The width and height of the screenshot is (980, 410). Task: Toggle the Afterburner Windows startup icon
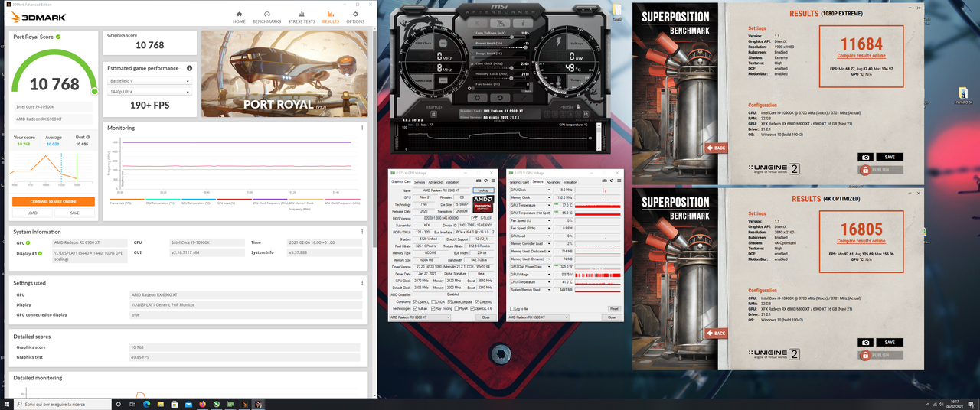pyautogui.click(x=433, y=113)
